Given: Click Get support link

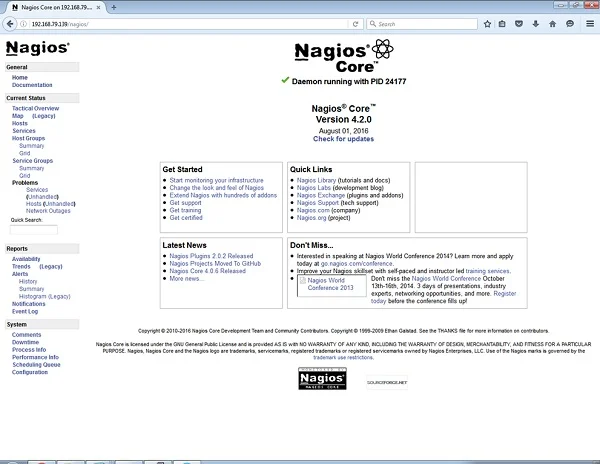Looking at the screenshot, I should 185,203.
